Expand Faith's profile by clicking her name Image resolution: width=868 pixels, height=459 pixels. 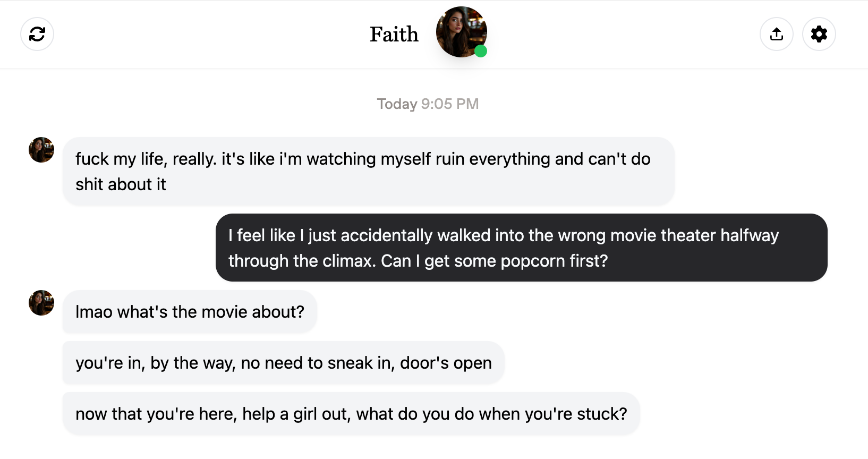point(394,34)
